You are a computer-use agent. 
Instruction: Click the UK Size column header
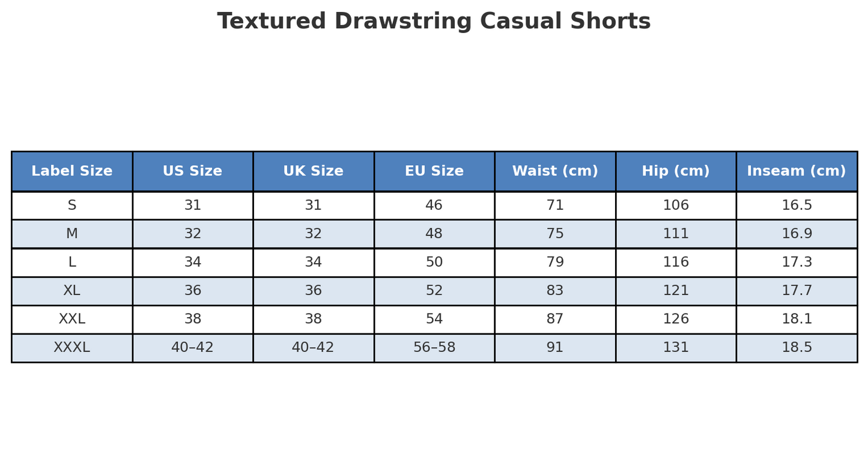pyautogui.click(x=313, y=171)
